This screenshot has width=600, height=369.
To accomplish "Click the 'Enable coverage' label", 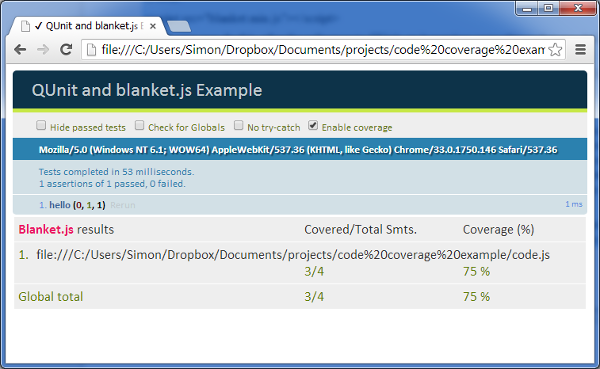I will 357,127.
